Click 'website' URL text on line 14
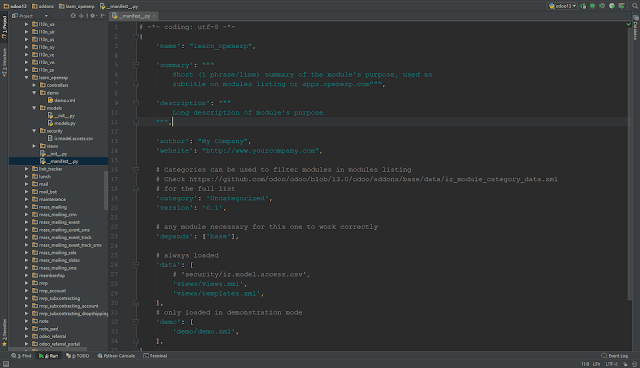The width and height of the screenshot is (640, 368). point(261,151)
